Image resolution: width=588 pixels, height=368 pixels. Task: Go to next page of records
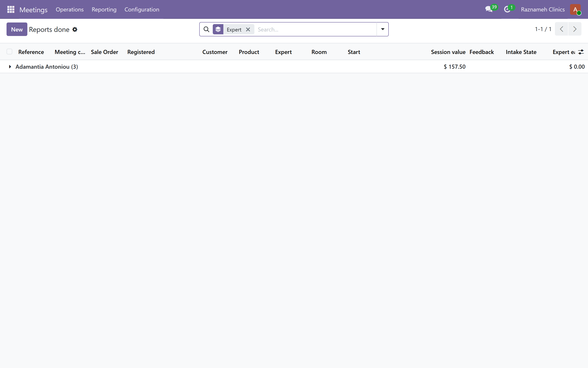(575, 29)
